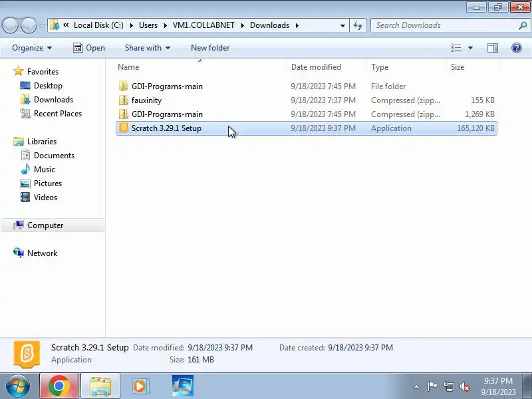532x399 pixels.
Task: Refresh the Downloads folder view
Action: (358, 25)
